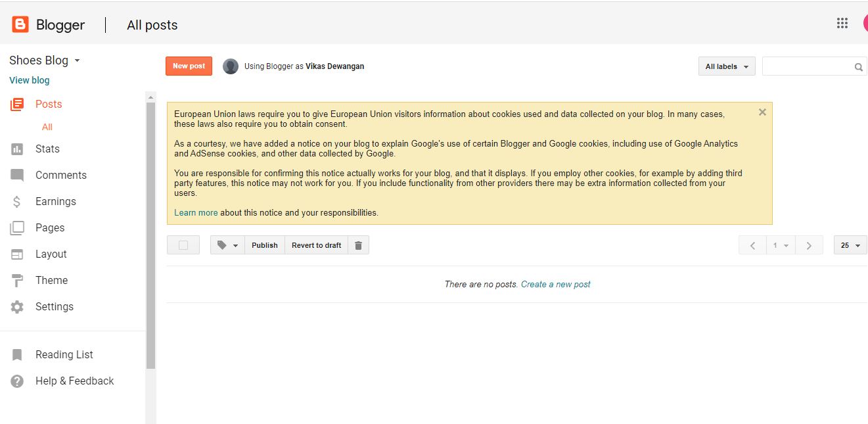Open Layout in sidebar

51,254
